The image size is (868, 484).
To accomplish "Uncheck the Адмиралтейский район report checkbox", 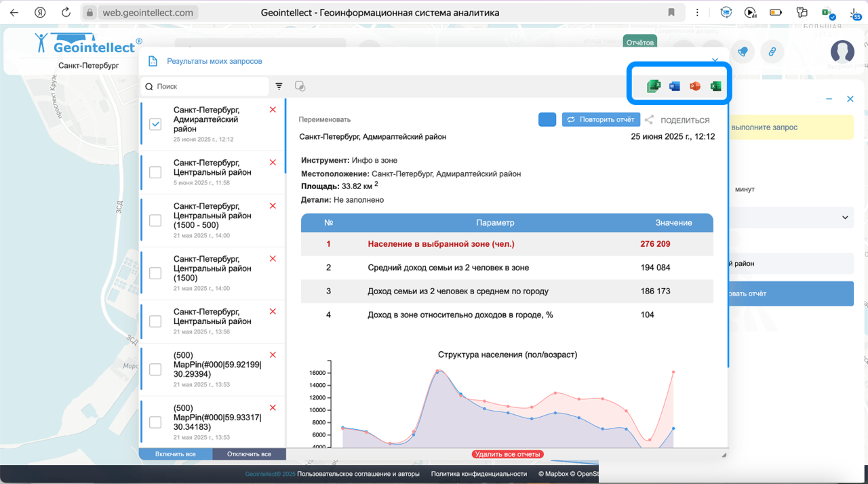I will [155, 124].
